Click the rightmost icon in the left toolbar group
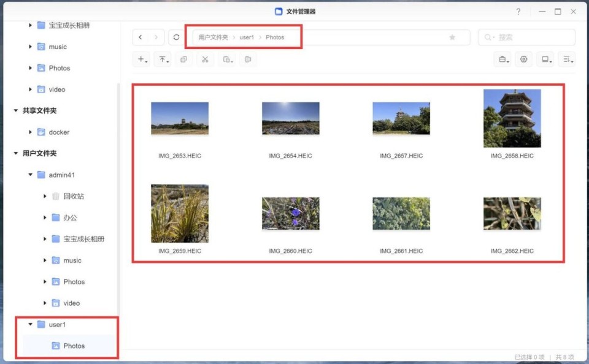Viewport: 589px width, 364px height. tap(248, 59)
